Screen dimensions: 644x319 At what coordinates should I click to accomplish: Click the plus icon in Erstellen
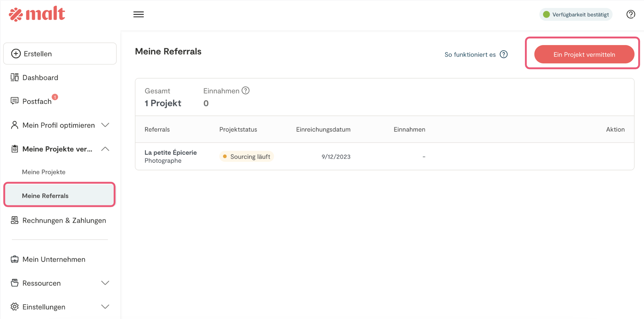(x=16, y=54)
